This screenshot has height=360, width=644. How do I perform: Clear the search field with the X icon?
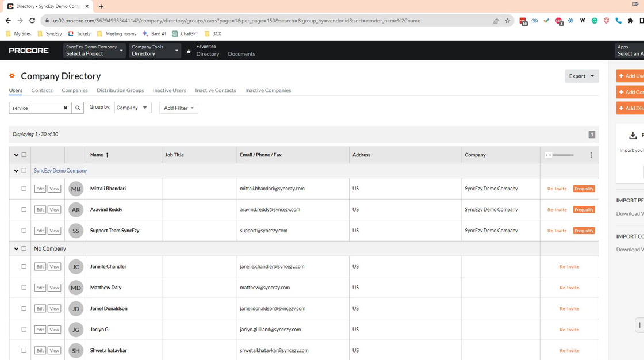(x=66, y=108)
